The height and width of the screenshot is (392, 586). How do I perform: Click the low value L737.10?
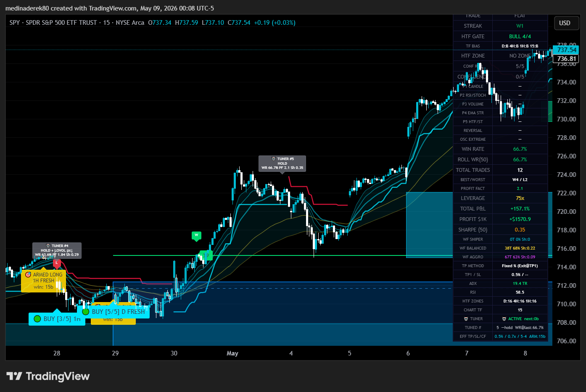click(x=213, y=23)
